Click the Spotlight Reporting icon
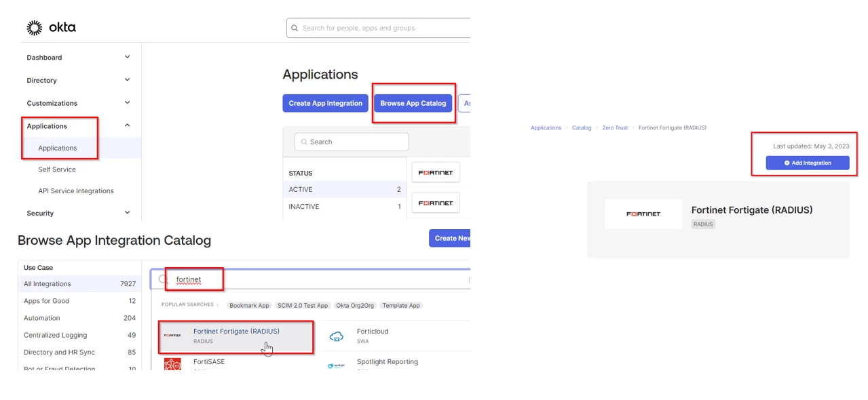Image resolution: width=868 pixels, height=400 pixels. tap(336, 366)
